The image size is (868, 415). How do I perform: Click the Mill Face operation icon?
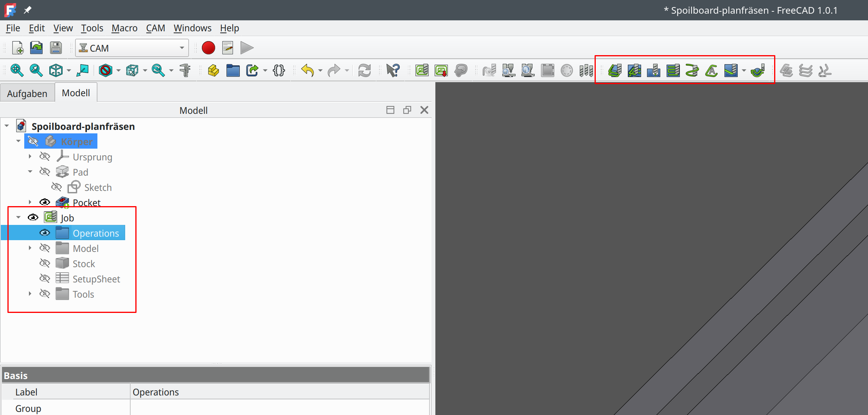[673, 71]
